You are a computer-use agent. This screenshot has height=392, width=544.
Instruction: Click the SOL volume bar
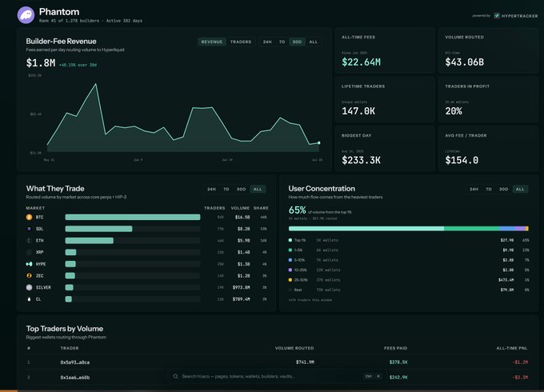point(98,229)
